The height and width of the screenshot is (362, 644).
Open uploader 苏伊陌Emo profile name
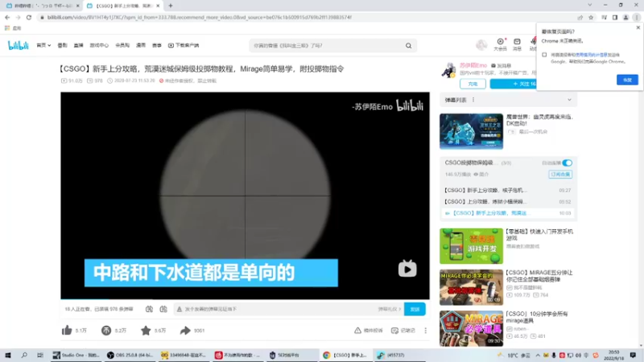pyautogui.click(x=473, y=65)
